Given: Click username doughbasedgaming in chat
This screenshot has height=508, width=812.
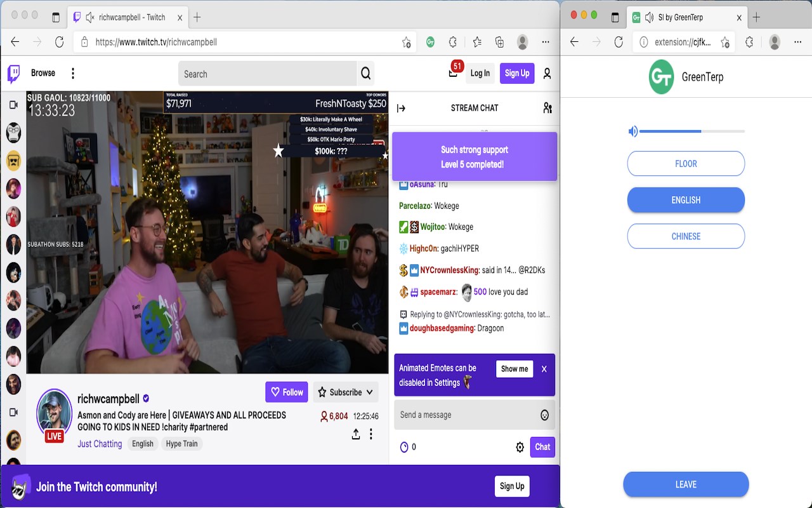Looking at the screenshot, I should tap(442, 328).
